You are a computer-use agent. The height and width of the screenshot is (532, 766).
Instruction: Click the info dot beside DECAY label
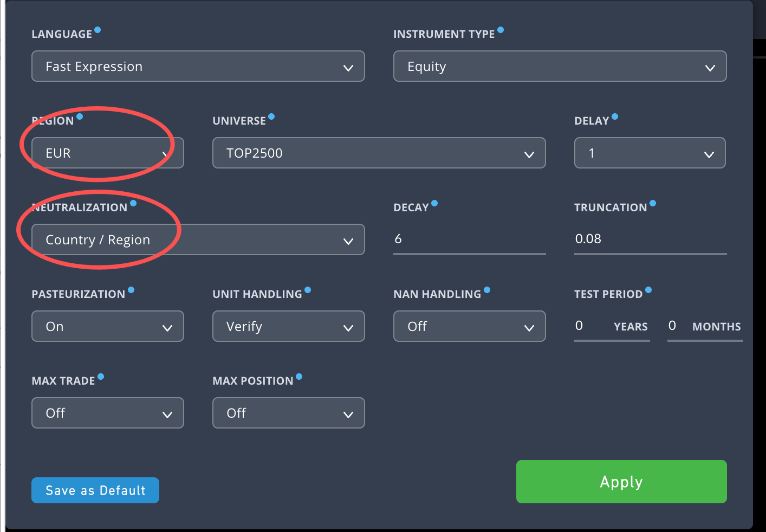[x=434, y=204]
